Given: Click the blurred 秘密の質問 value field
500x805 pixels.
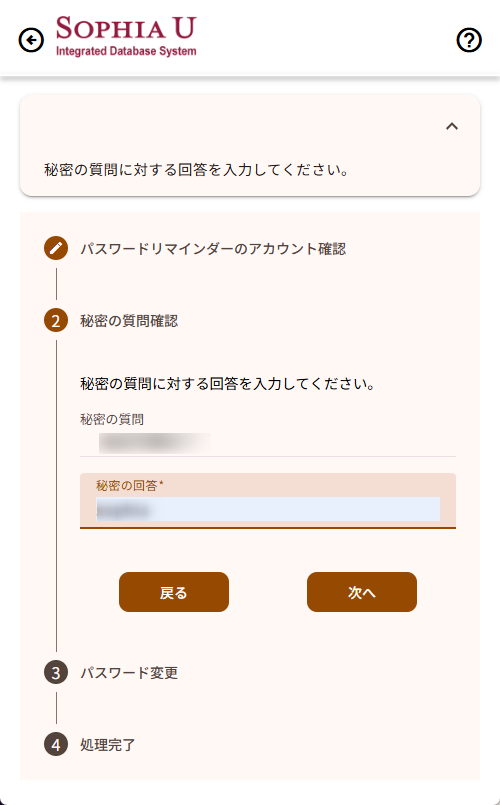Looking at the screenshot, I should click(268, 443).
